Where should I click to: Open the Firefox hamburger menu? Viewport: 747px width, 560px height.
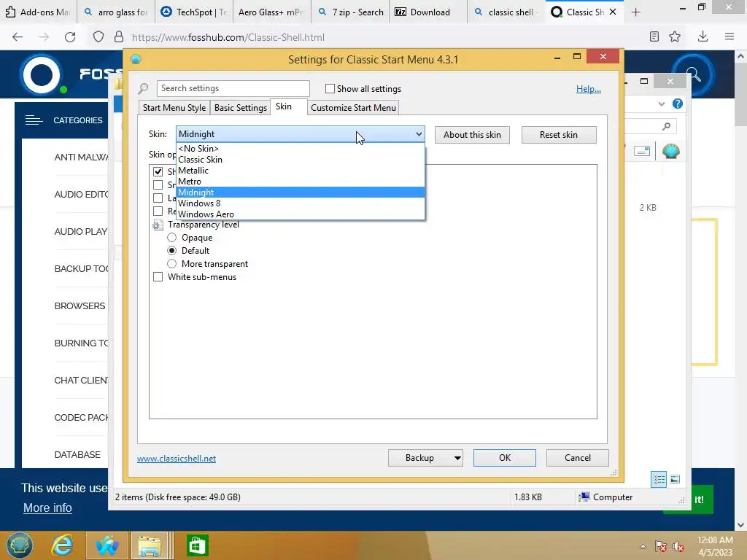point(729,36)
